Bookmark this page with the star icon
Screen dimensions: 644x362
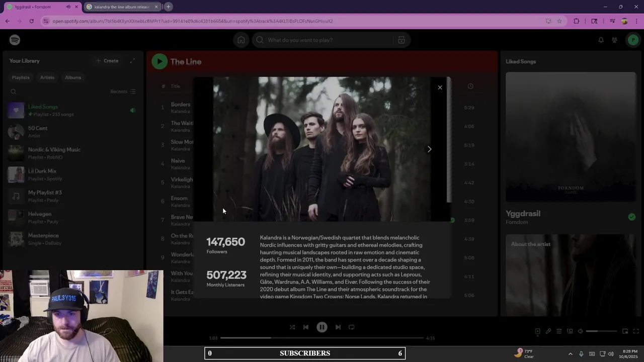point(559,21)
